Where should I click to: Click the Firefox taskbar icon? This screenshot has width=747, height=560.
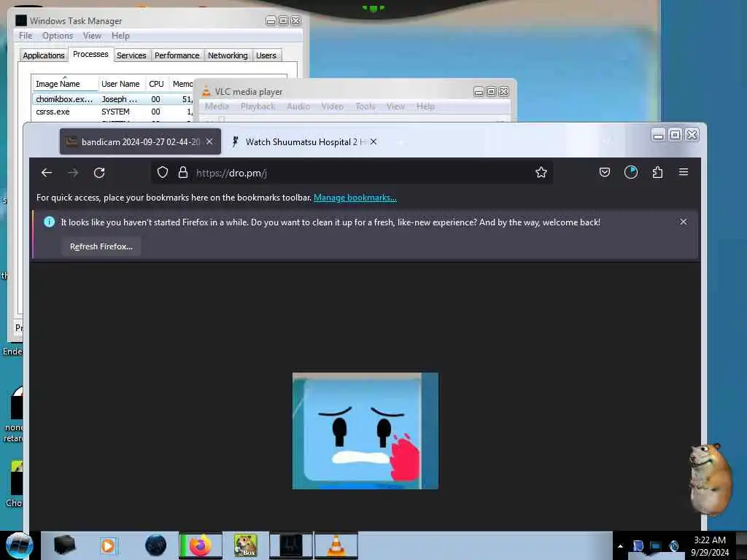201,545
